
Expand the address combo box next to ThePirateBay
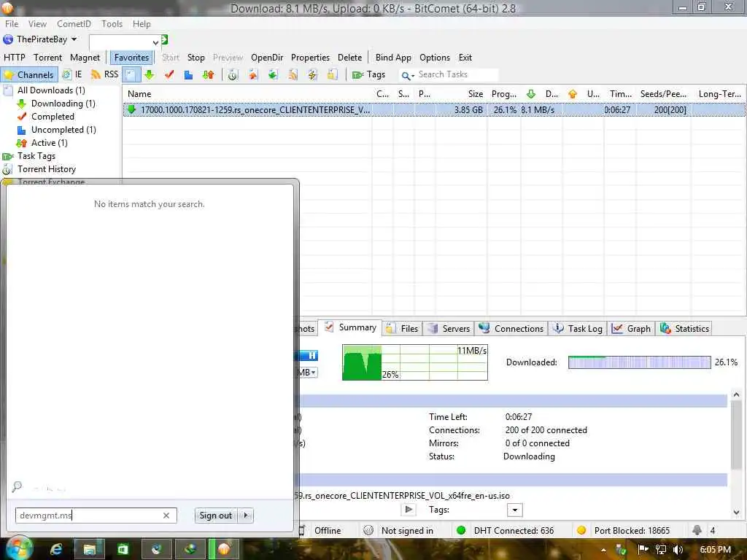[155, 43]
